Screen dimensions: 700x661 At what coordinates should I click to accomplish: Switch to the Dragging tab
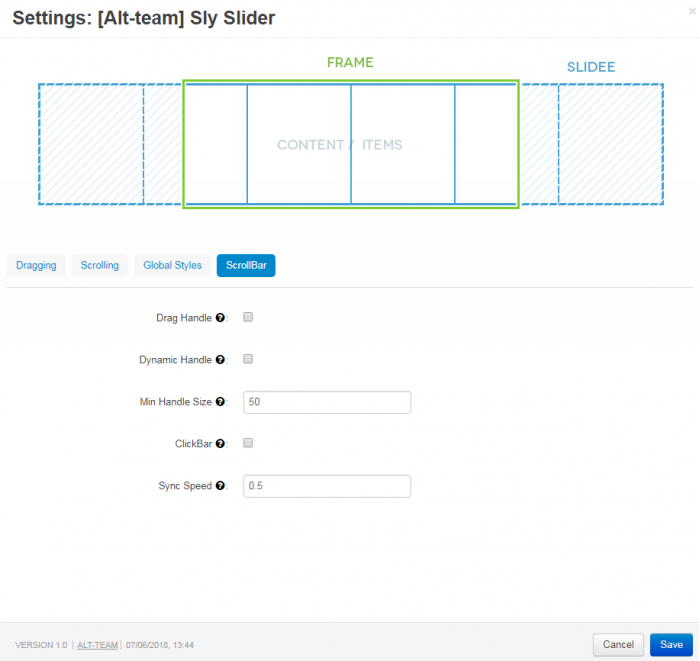click(x=36, y=266)
